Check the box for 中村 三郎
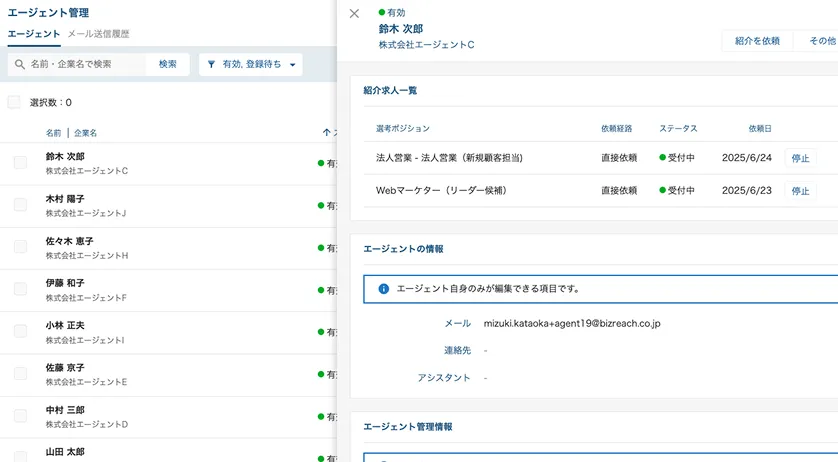 coord(20,416)
